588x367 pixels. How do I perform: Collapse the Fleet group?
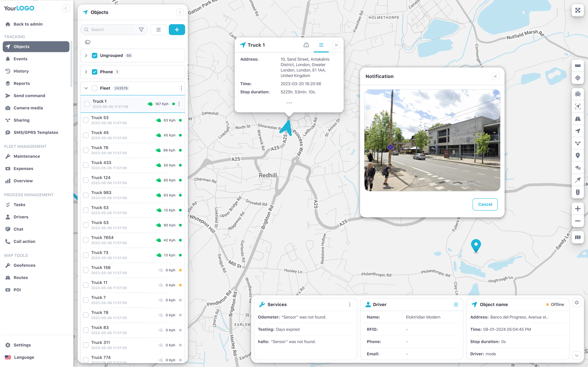pos(86,88)
